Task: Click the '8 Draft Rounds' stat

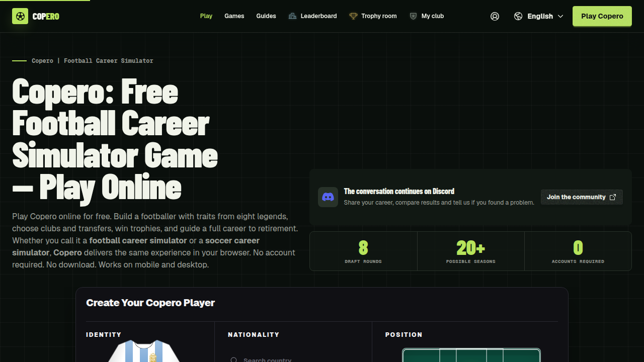Action: (x=363, y=251)
